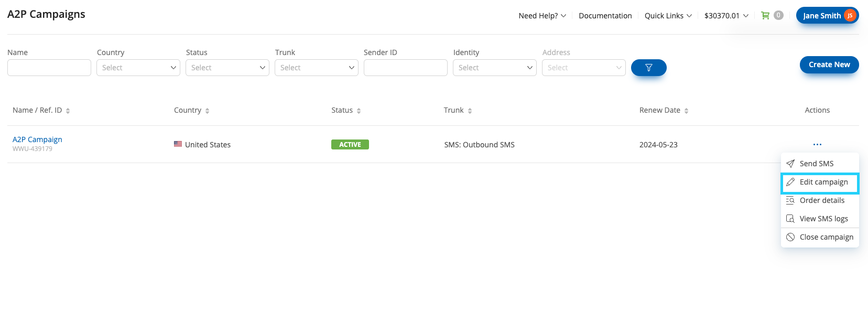Click the ACTIVE status badge
The width and height of the screenshot is (868, 333).
(x=350, y=144)
